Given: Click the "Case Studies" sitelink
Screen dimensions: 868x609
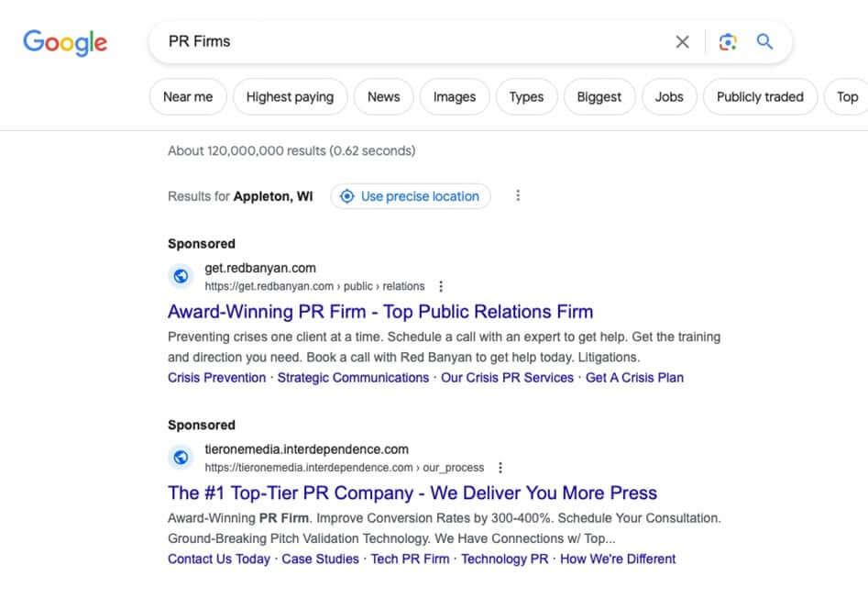Looking at the screenshot, I should [320, 559].
